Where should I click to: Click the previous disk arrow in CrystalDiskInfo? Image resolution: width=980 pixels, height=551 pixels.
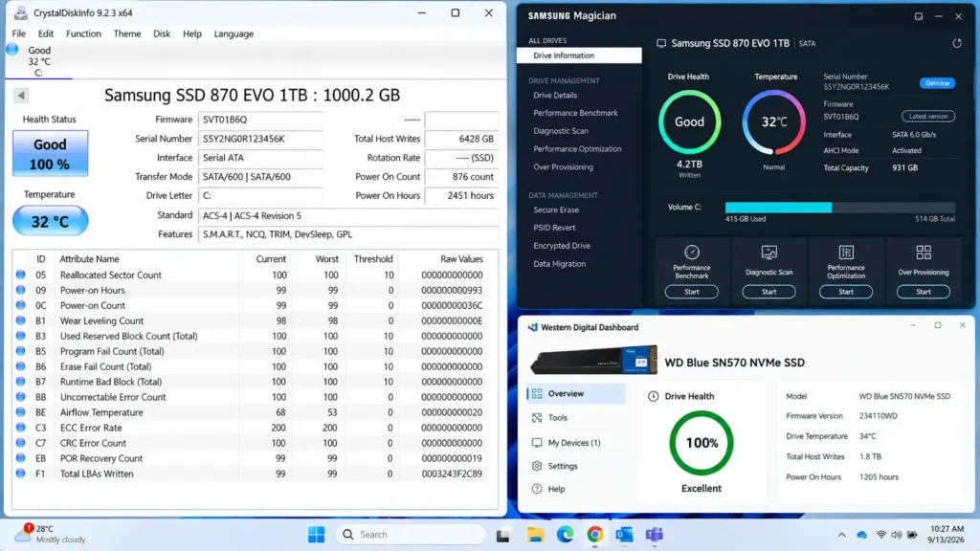(21, 96)
